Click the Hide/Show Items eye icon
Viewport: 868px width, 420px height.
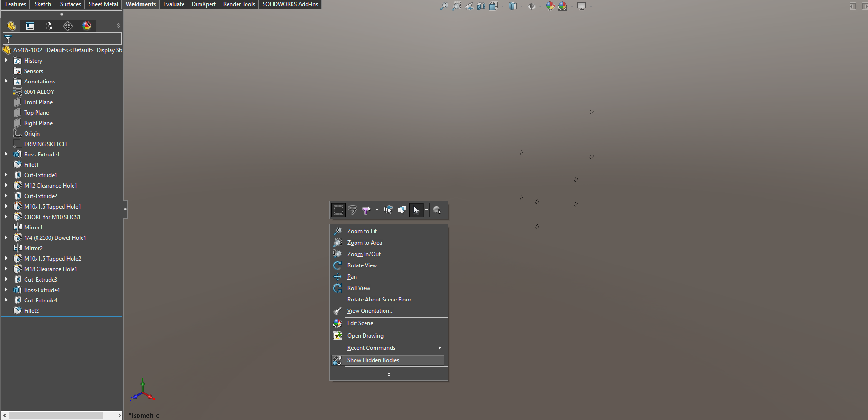[x=531, y=6]
